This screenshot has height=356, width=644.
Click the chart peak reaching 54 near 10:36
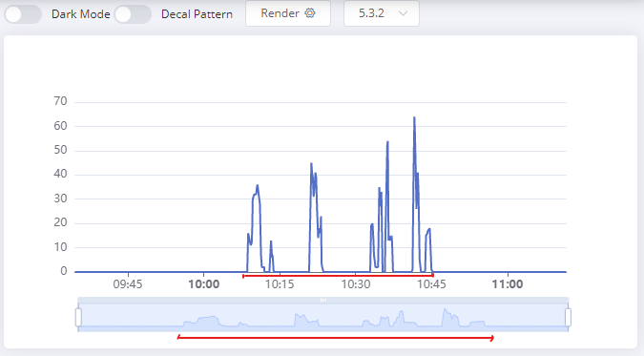click(x=387, y=142)
